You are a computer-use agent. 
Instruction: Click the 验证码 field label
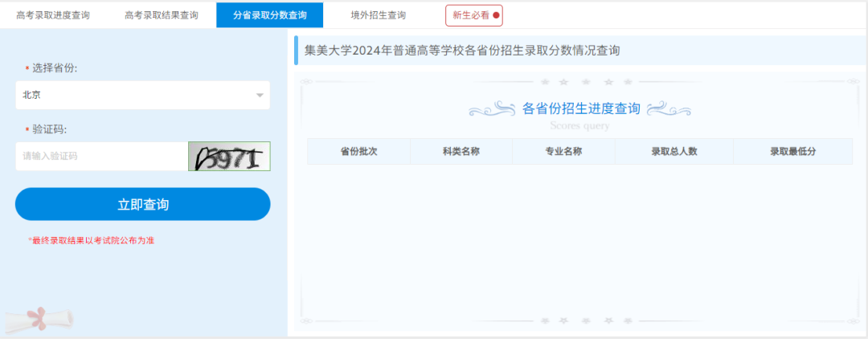tap(50, 129)
